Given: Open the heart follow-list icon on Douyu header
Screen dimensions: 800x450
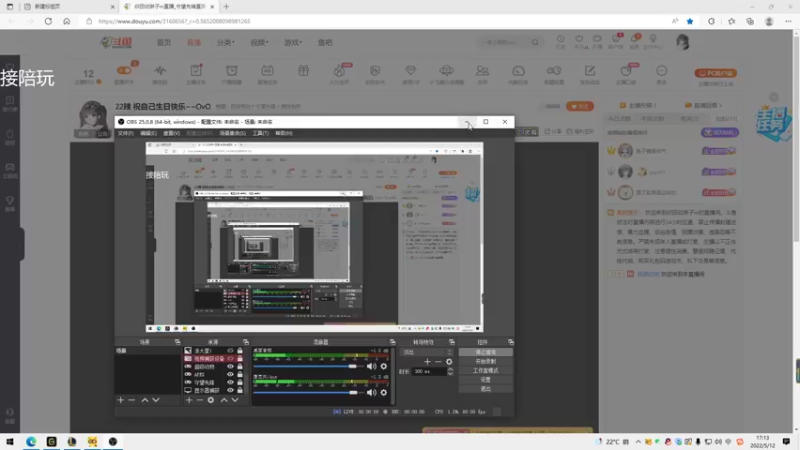Looking at the screenshot, I should click(579, 39).
